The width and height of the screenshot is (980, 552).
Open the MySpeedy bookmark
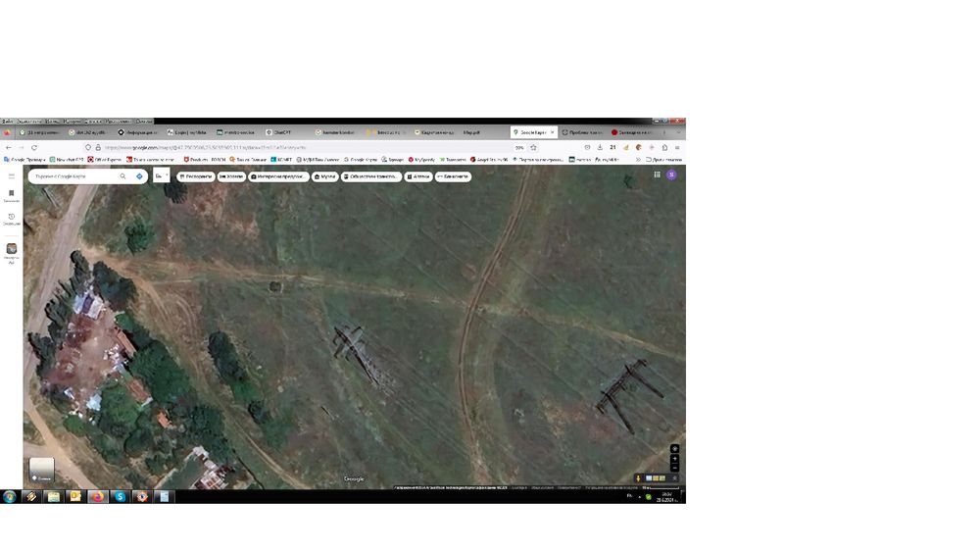pos(421,160)
